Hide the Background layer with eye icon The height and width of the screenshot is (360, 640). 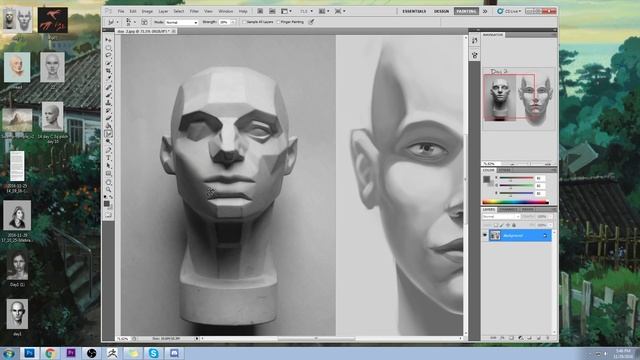(x=485, y=236)
